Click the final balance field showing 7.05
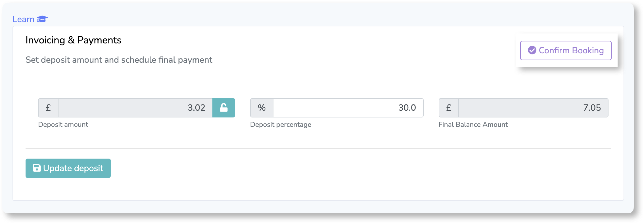The image size is (644, 223). 533,108
